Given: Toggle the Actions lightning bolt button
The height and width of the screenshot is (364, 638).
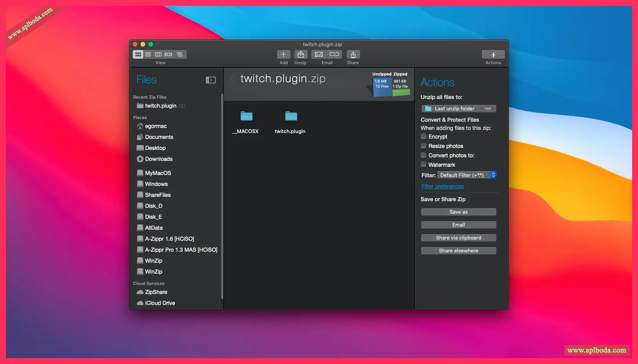Looking at the screenshot, I should coord(493,54).
